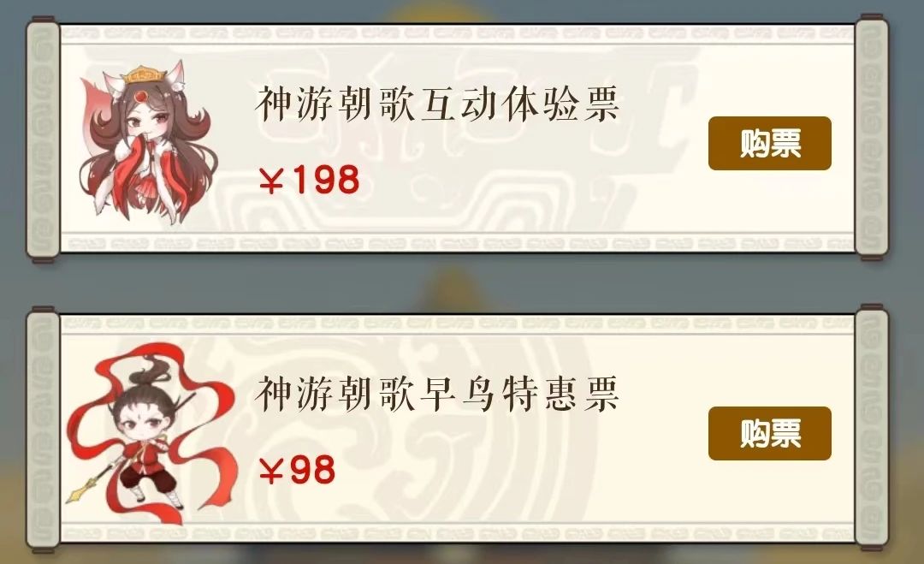924x564 pixels.
Task: Click the yen symbol before 98
Action: point(272,471)
